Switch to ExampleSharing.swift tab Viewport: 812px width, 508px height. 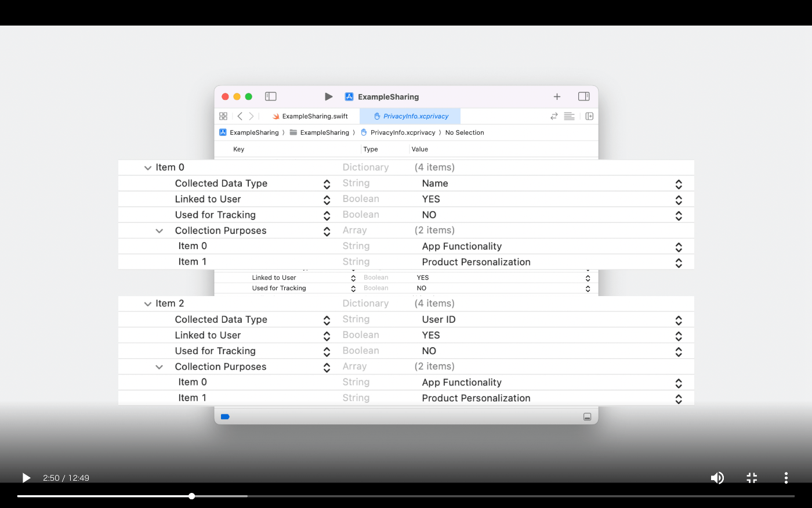[x=310, y=116]
